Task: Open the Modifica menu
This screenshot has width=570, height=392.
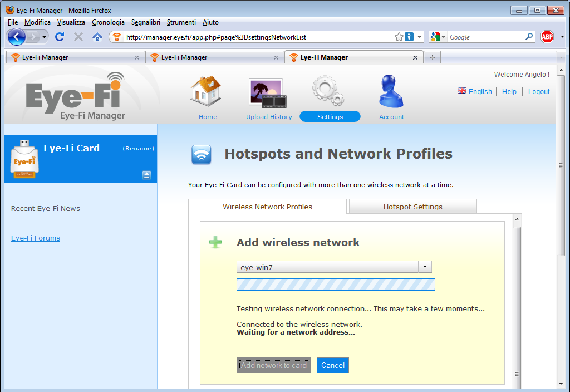Action: pyautogui.click(x=37, y=22)
